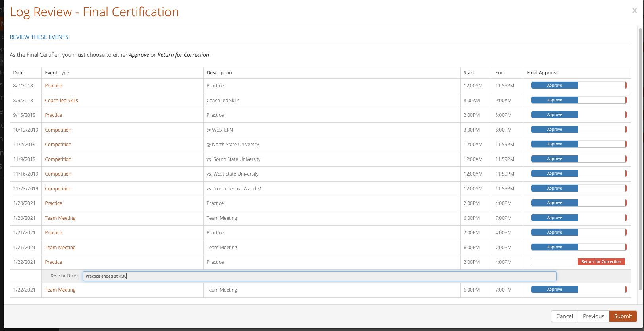Viewport: 644px width, 331px height.
Task: Switch approval for the 1/21/2021 Practice
Action: pyautogui.click(x=578, y=232)
